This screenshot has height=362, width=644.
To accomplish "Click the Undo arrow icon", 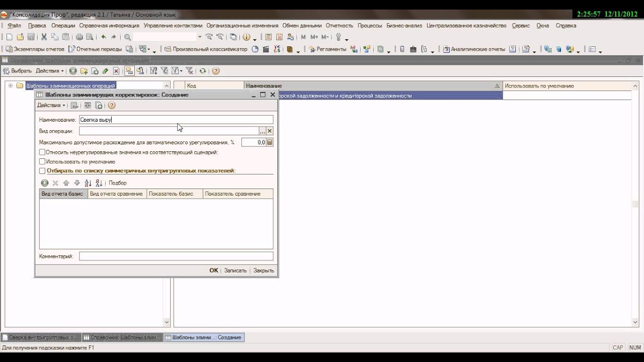I will (104, 37).
